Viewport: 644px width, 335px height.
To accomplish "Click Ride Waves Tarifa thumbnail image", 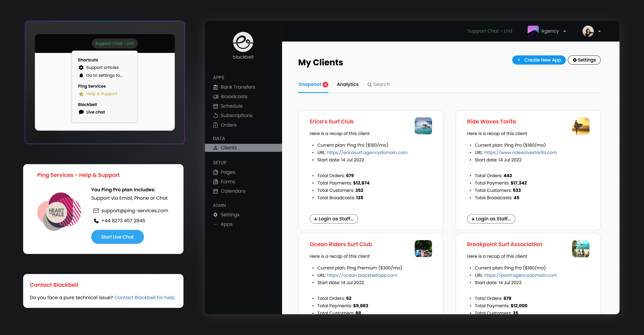I will [581, 126].
